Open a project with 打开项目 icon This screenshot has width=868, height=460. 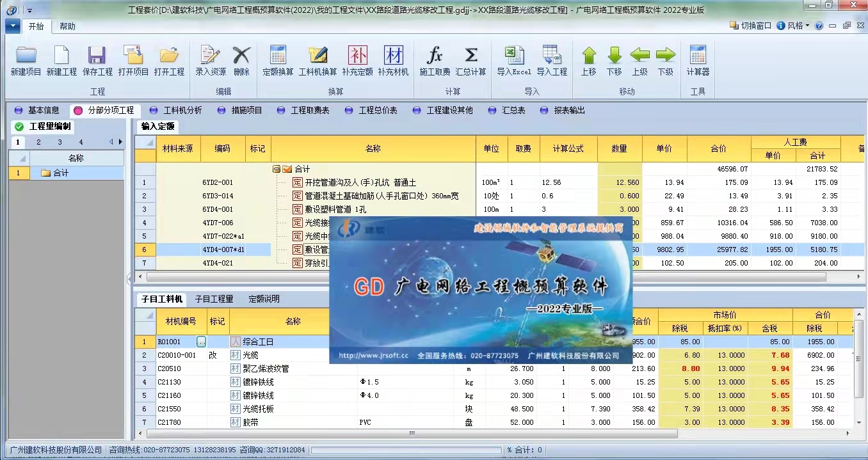(133, 55)
